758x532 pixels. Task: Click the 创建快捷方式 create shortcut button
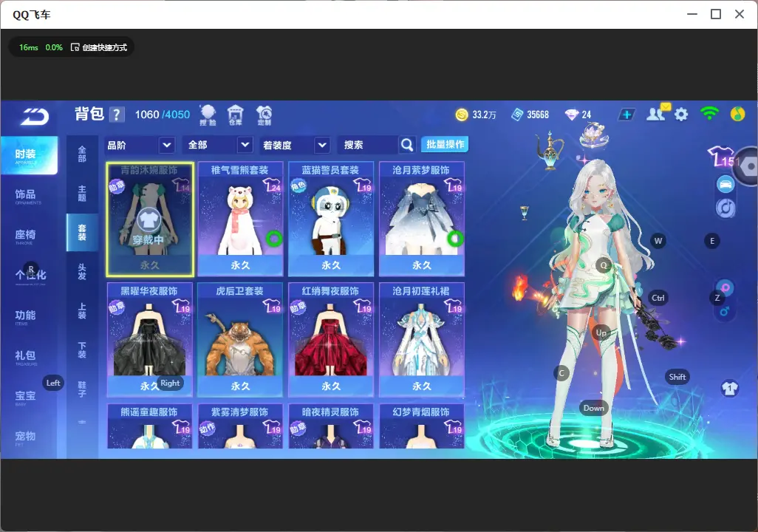(99, 47)
